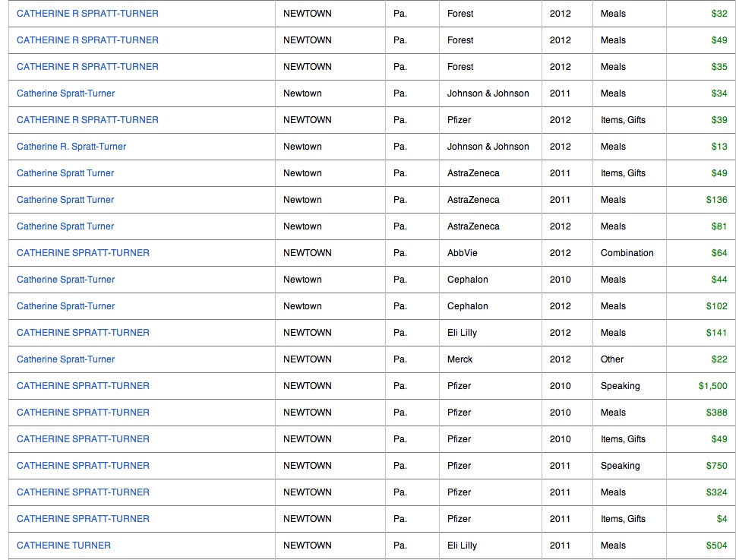This screenshot has width=739, height=560.
Task: Open CATHERINE SPRATT-TURNER link for Pfizer $1,500
Action: click(83, 385)
